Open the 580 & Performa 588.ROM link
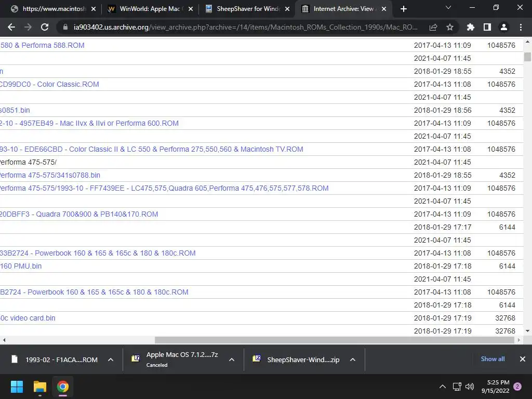The height and width of the screenshot is (399, 532). 42,45
